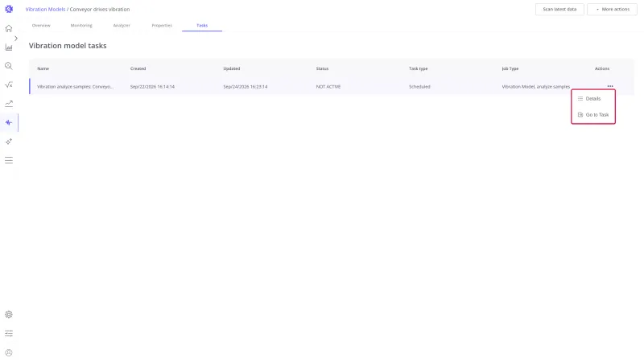Screen dimensions: 644x362
Task: Go to Vibration Models breadcrumb link
Action: (x=45, y=9)
